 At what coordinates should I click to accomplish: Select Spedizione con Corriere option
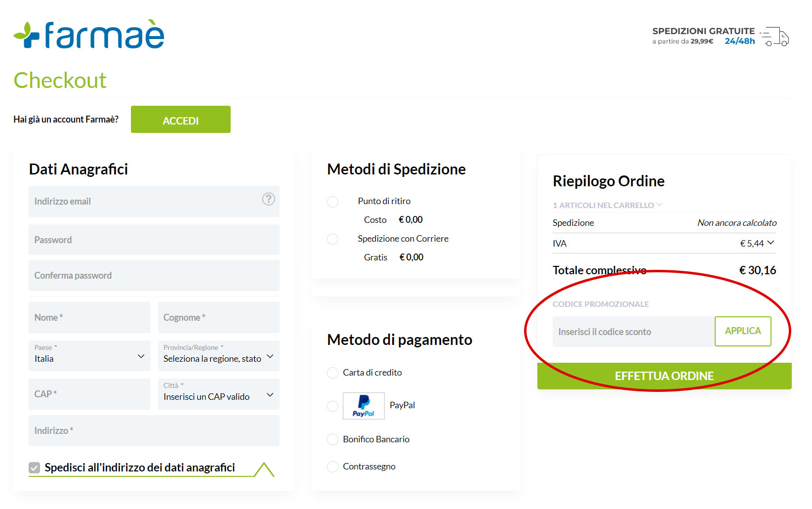332,239
